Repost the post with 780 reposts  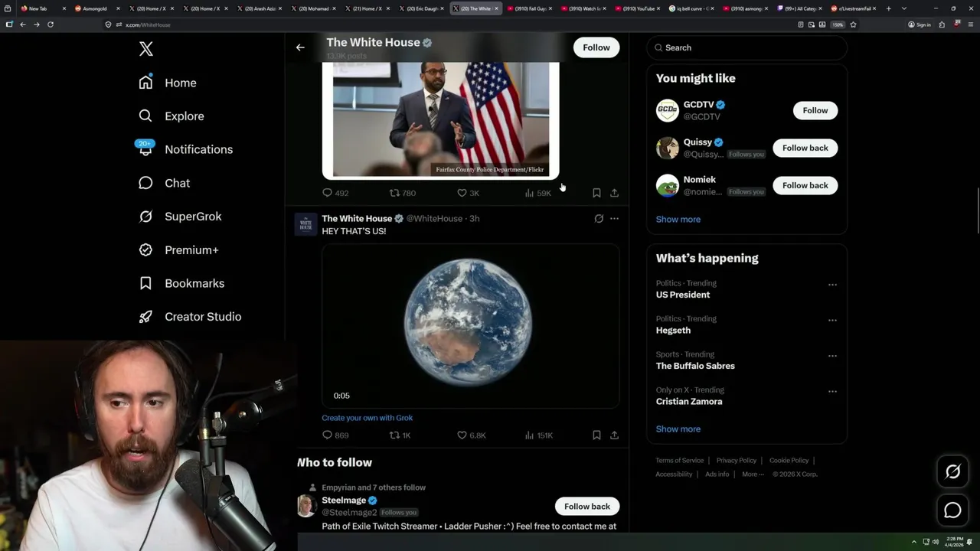[x=403, y=193]
